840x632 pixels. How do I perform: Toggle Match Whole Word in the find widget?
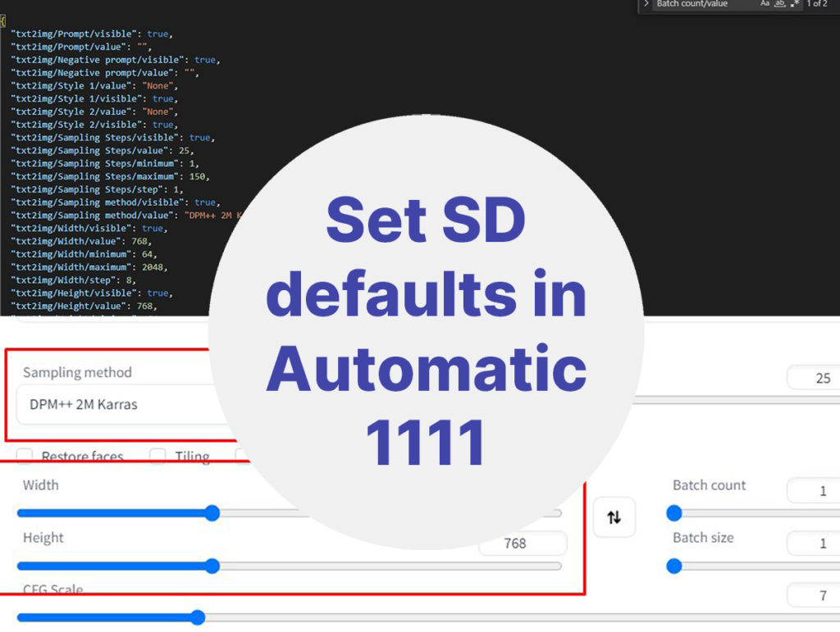pos(780,3)
